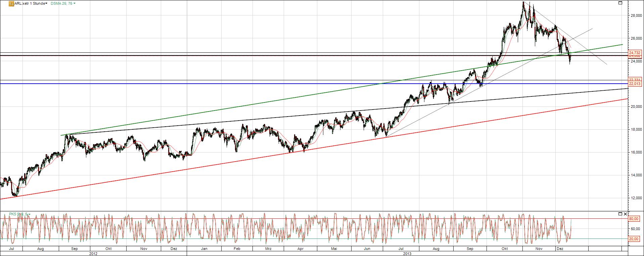Maximize the main price chart pane
Screen dimensions: 644x256
pyautogui.click(x=620, y=3)
